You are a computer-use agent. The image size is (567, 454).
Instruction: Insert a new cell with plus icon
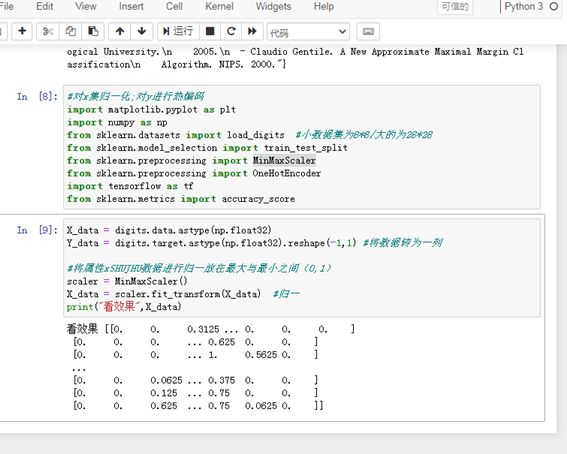[x=22, y=31]
